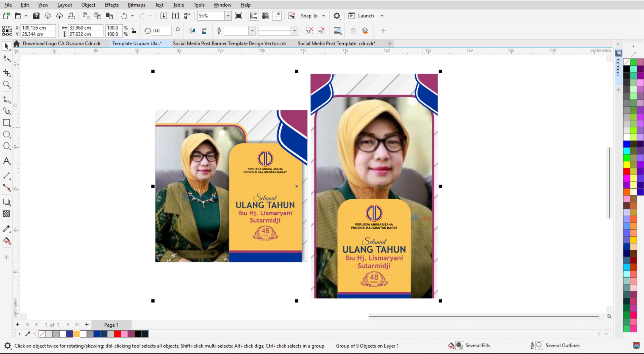Select the Transparency tool

click(x=6, y=214)
